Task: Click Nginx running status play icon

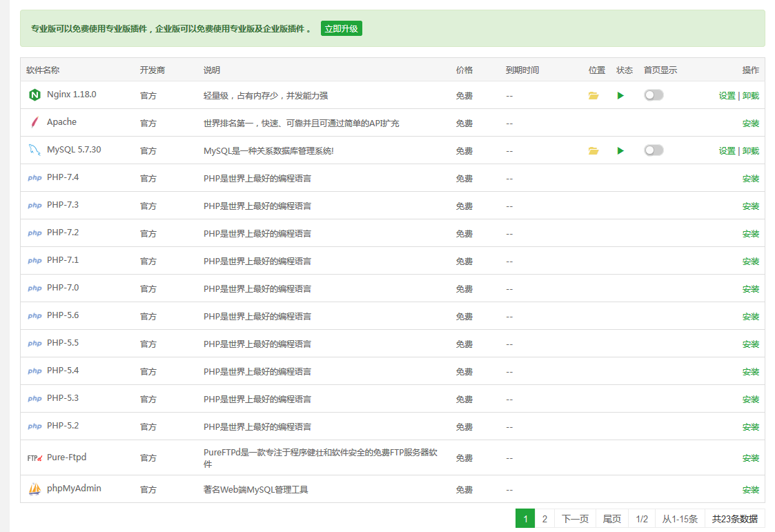Action: [x=620, y=95]
